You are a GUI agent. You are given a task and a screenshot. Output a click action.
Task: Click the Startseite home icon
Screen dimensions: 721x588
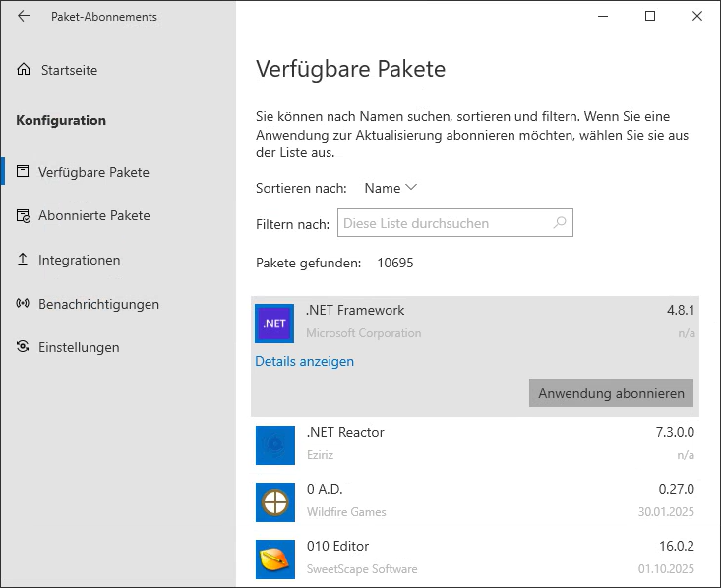point(24,70)
